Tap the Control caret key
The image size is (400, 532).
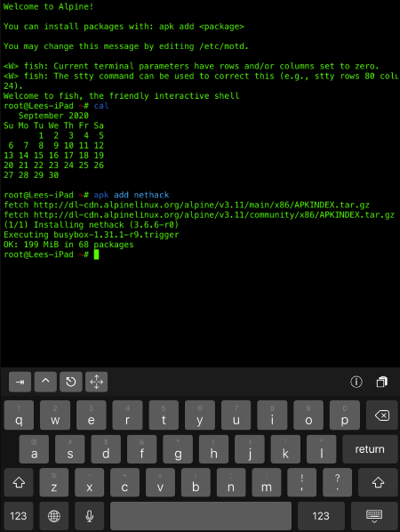pyautogui.click(x=45, y=382)
